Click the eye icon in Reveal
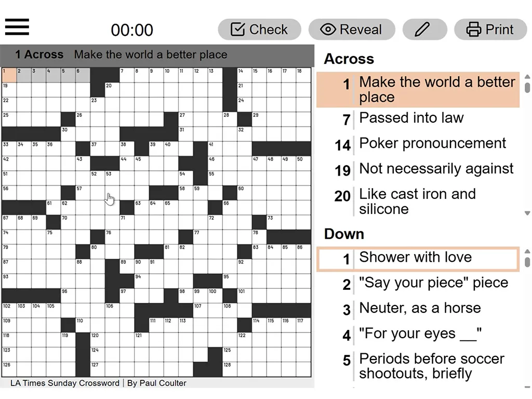Viewport: 532px width, 399px height. tap(328, 30)
